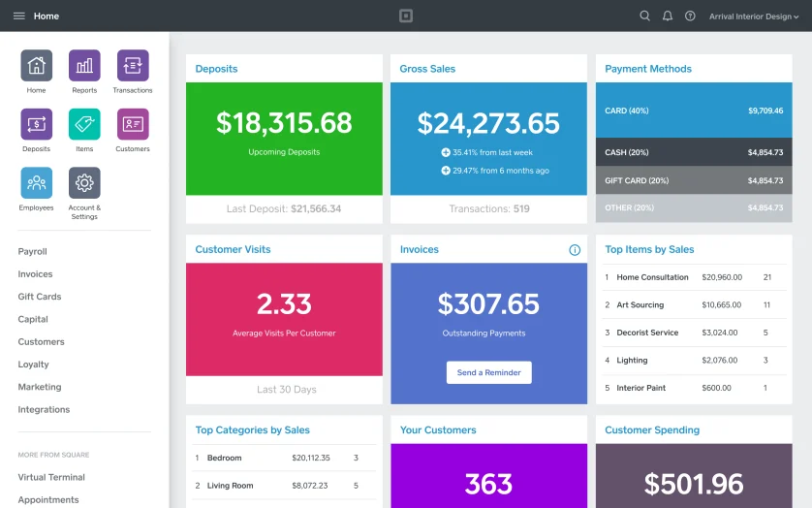The height and width of the screenshot is (508, 812).
Task: Open the Items tag icon
Action: 84,124
